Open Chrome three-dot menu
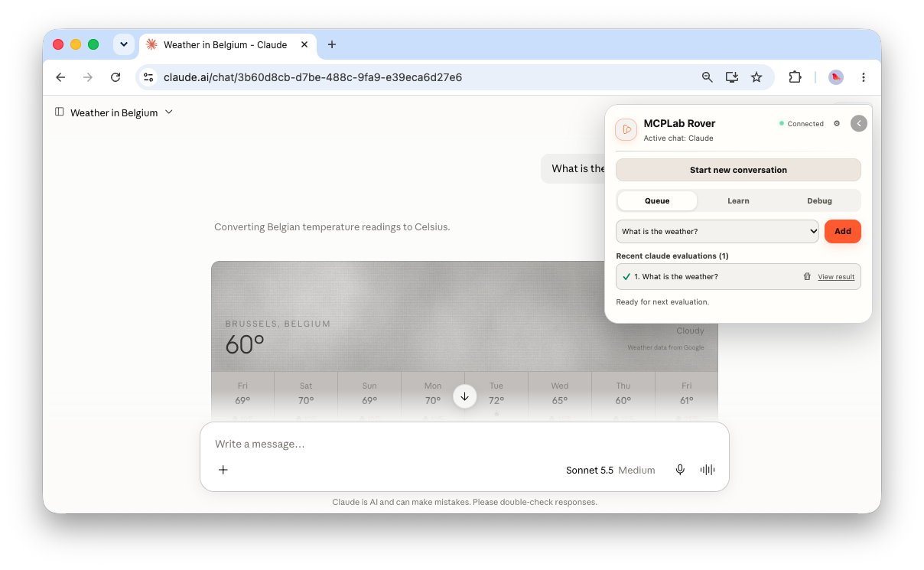The height and width of the screenshot is (570, 924). [x=864, y=77]
